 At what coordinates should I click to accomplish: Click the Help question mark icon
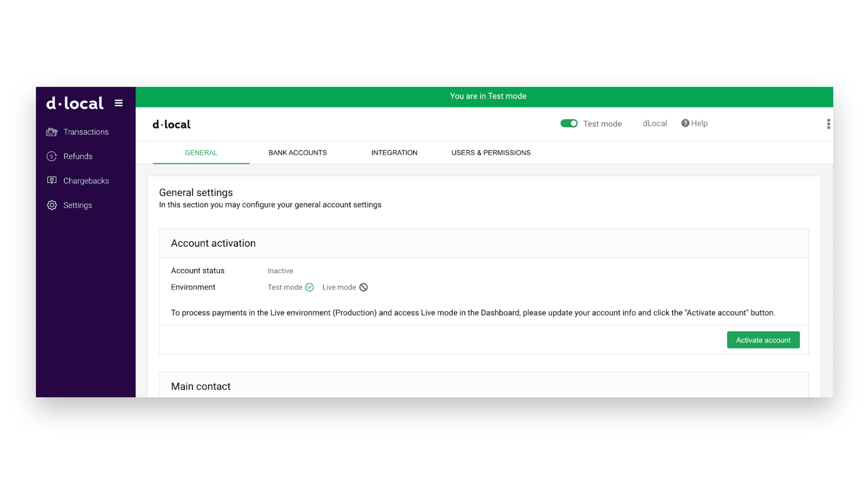coord(685,123)
